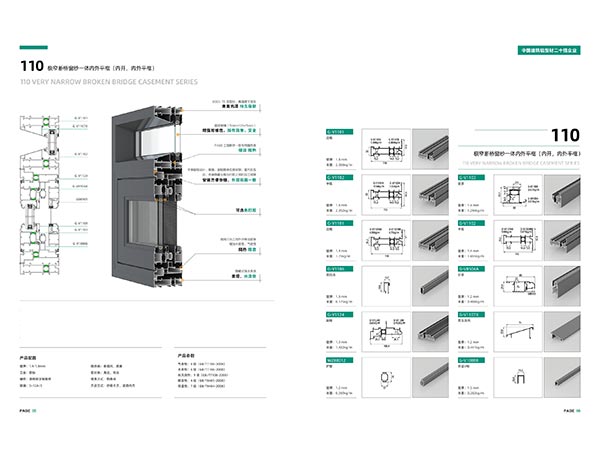
Task: Open the bottom-right small clip profile photo
Action: (x=562, y=378)
